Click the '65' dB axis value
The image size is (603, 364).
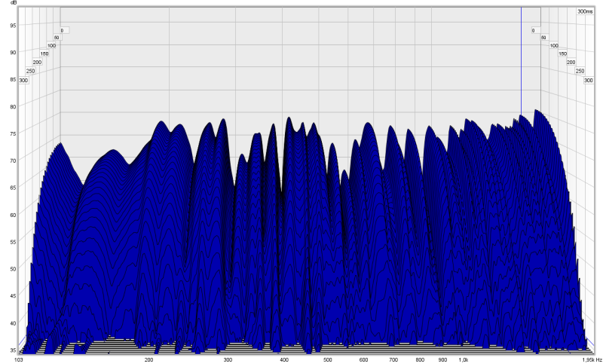13,188
